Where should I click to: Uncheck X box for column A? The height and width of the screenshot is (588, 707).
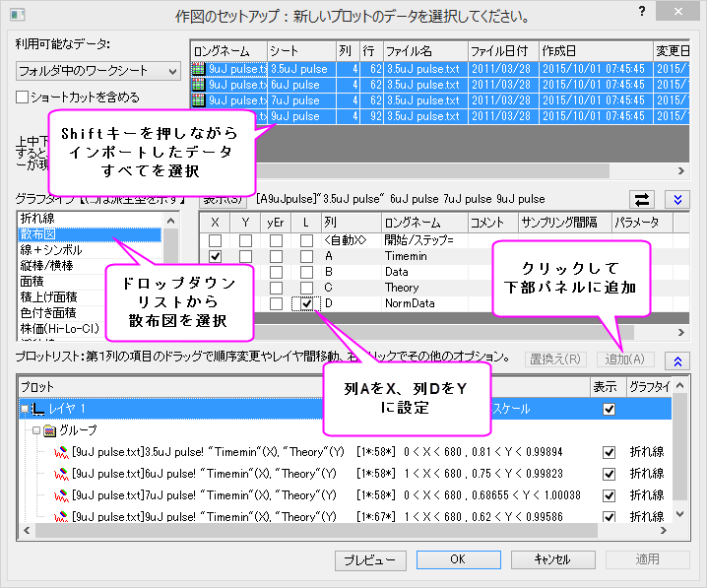click(x=215, y=257)
